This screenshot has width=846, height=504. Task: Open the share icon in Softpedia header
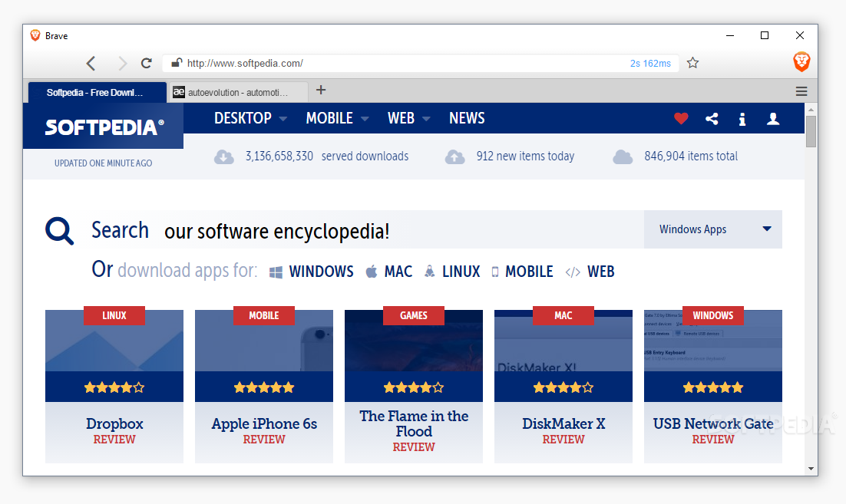click(712, 119)
